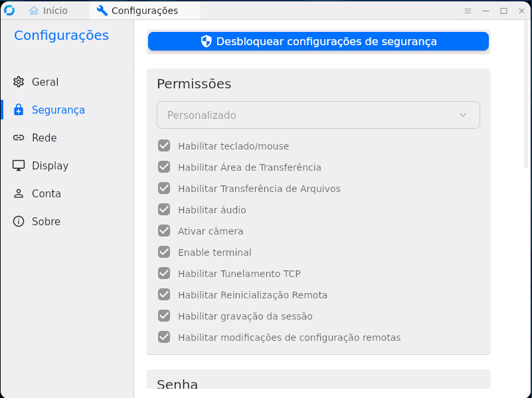This screenshot has height=398, width=532.
Task: Select the Segurança lock icon
Action: click(19, 110)
